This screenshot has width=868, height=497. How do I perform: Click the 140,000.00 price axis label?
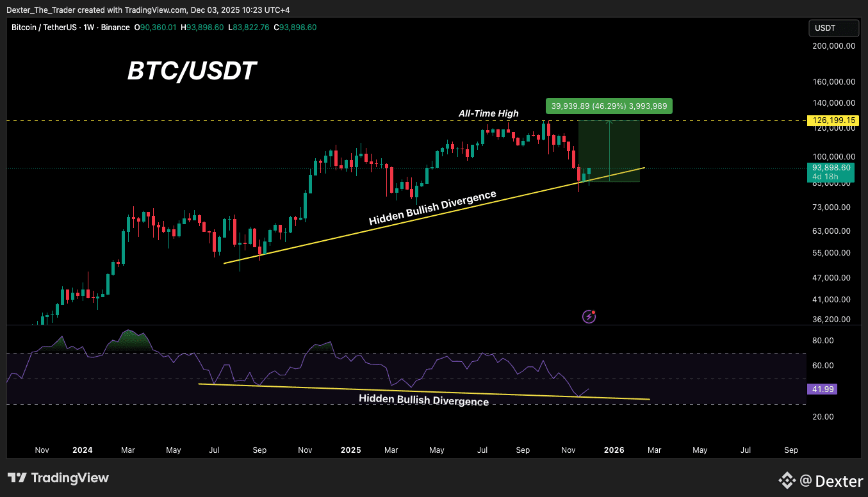(833, 103)
